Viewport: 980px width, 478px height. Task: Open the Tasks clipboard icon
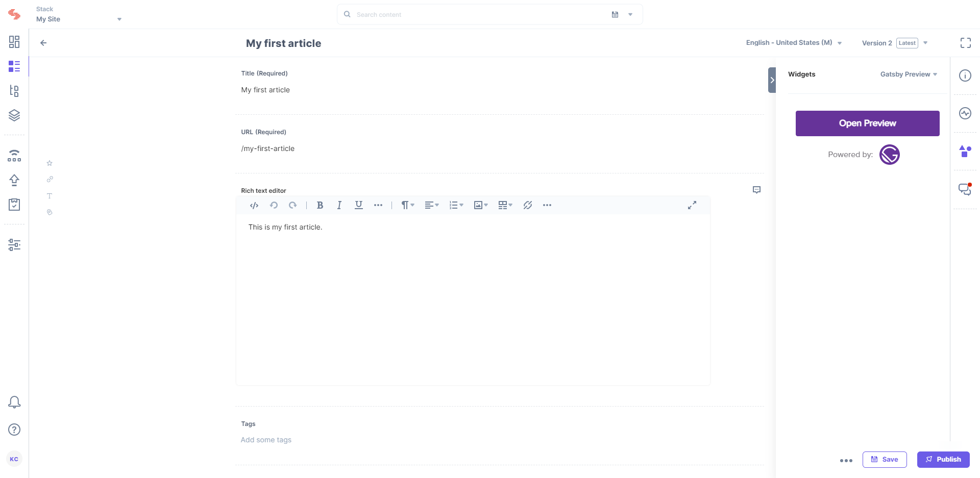(14, 205)
